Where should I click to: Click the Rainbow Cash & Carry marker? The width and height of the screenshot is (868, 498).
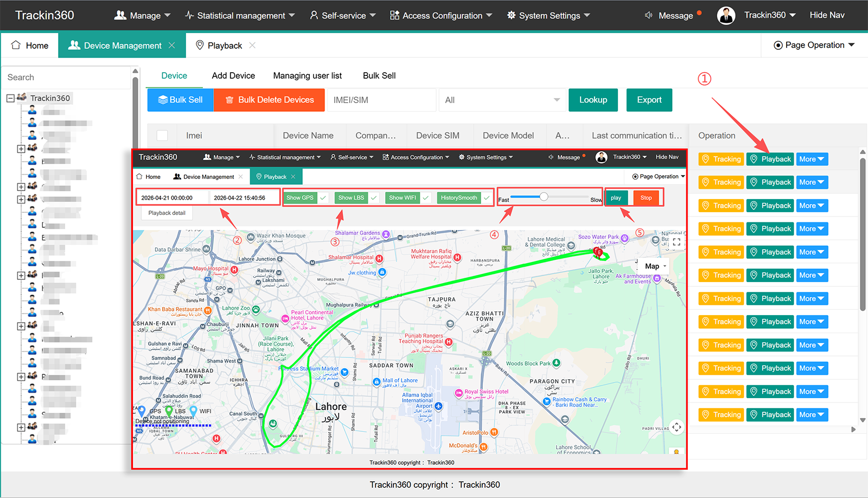click(x=547, y=401)
